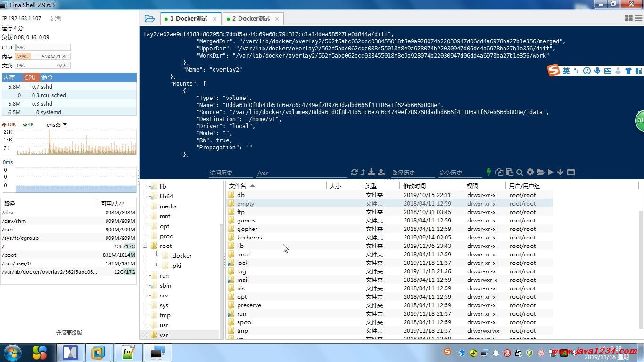Image resolution: width=644 pixels, height=362 pixels.
Task: Sort files by 修改时间 column header
Action: click(x=431, y=186)
